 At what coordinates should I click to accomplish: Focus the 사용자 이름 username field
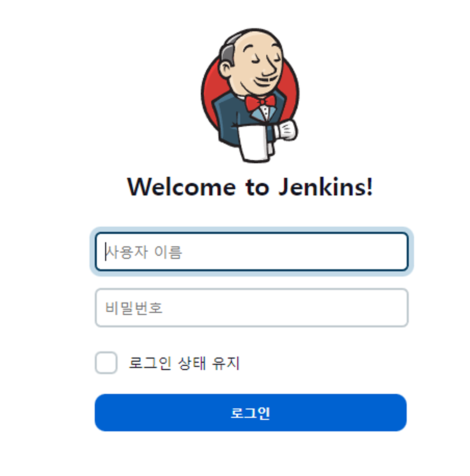(x=251, y=251)
